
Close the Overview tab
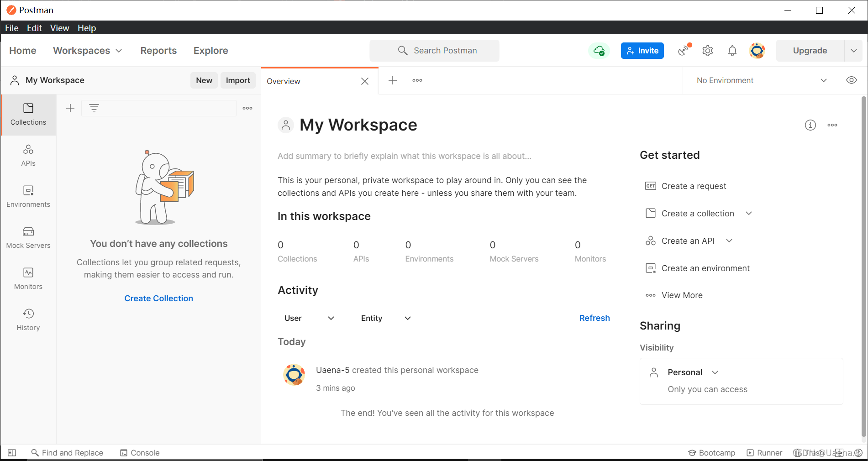(x=365, y=81)
